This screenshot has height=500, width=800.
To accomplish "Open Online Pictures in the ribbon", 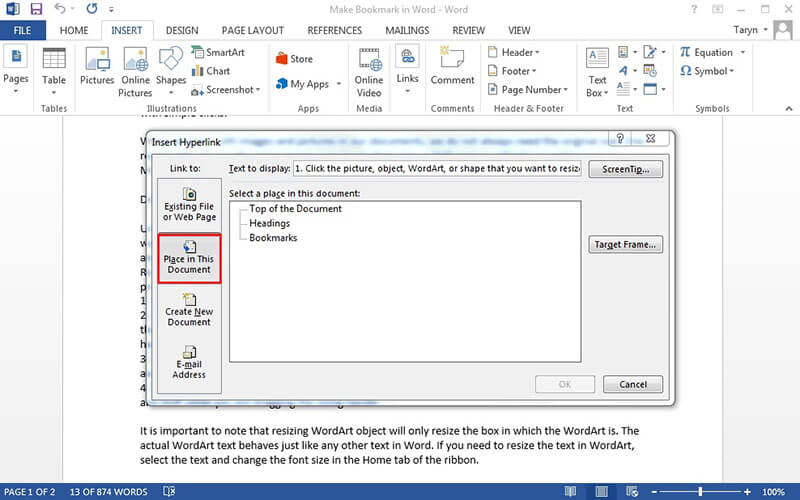I will 135,71.
